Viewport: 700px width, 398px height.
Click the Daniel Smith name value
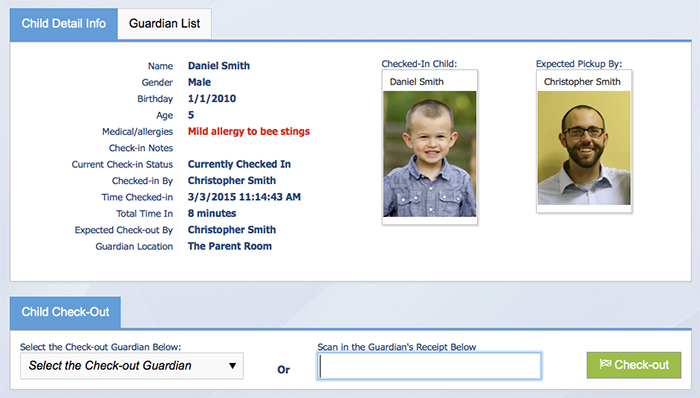tap(219, 66)
